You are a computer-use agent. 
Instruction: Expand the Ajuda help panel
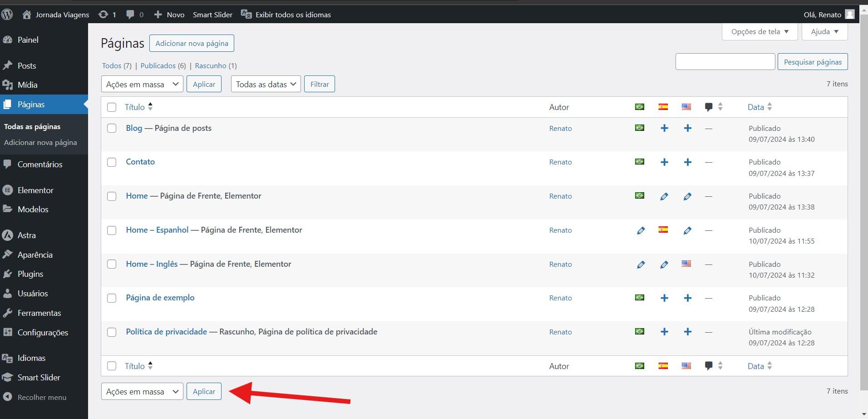click(825, 31)
